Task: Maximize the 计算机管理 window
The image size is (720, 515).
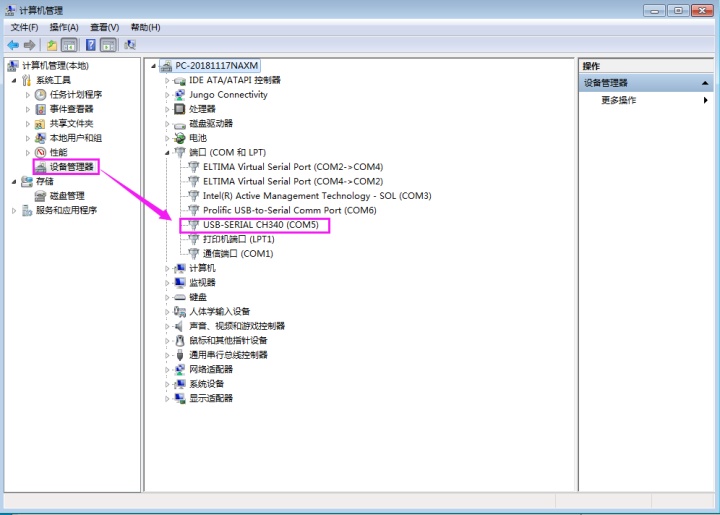Action: tap(678, 10)
